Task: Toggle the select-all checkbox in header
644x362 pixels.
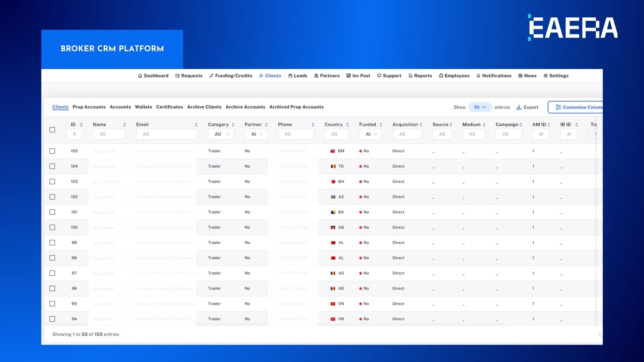Action: [52, 130]
